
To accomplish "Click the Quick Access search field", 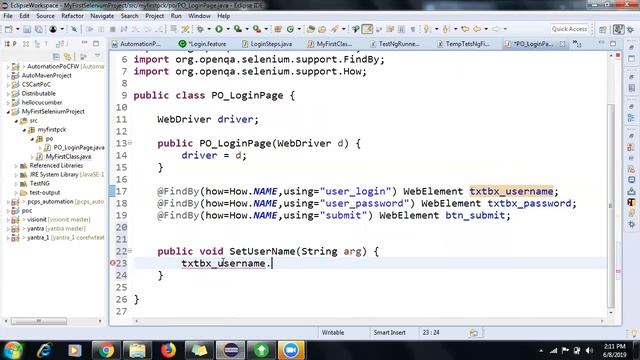I will coord(569,29).
